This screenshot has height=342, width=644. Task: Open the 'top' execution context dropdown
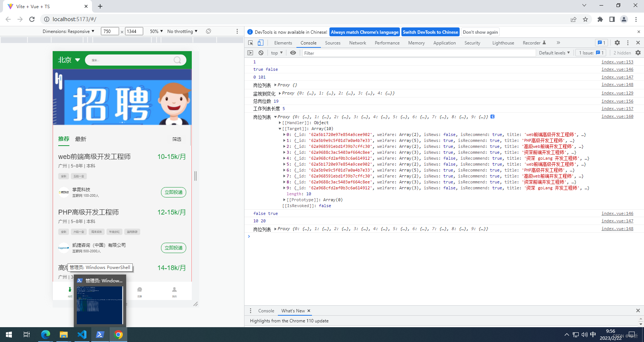276,53
